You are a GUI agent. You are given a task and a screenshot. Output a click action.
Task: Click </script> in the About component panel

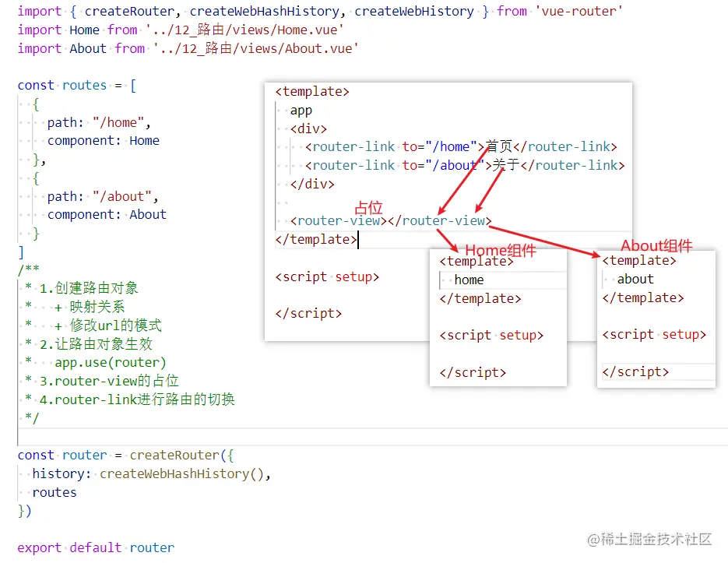pos(635,371)
